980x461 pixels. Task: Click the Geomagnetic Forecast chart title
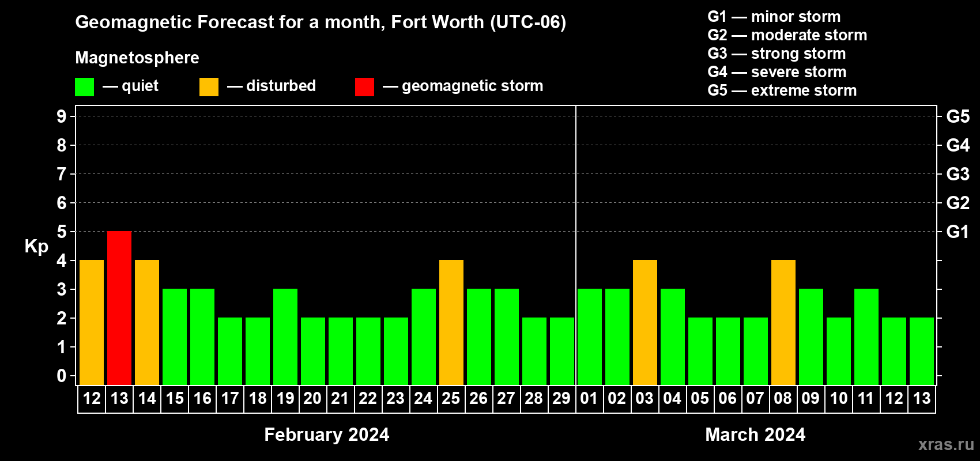point(321,22)
